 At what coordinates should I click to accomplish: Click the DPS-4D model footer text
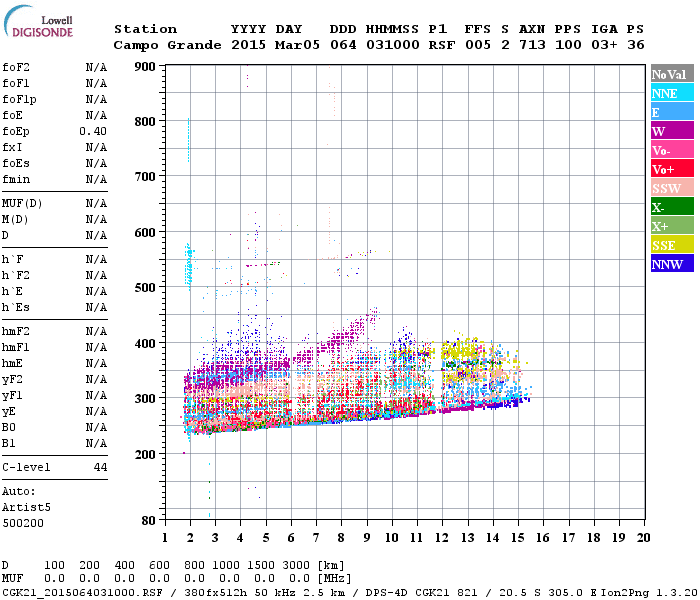[387, 592]
